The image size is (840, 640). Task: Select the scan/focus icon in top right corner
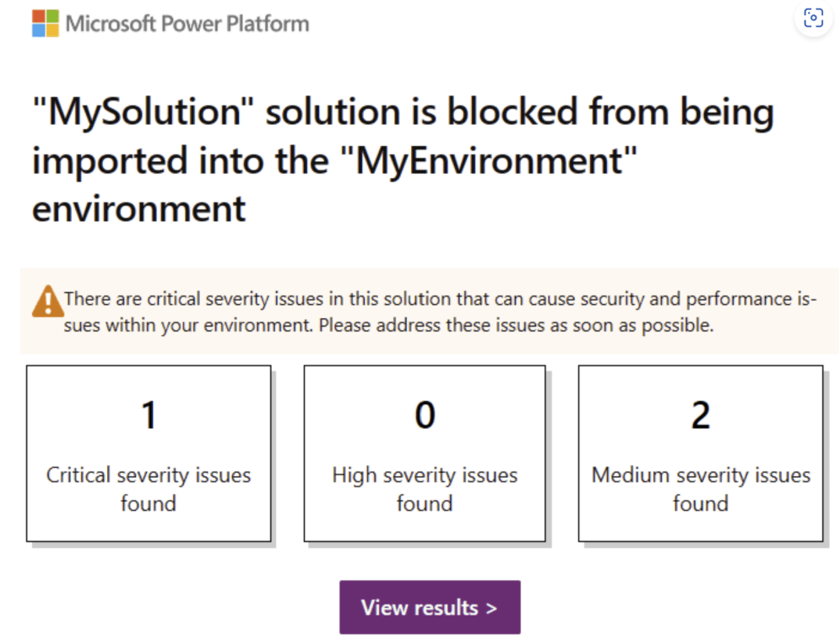click(x=813, y=17)
